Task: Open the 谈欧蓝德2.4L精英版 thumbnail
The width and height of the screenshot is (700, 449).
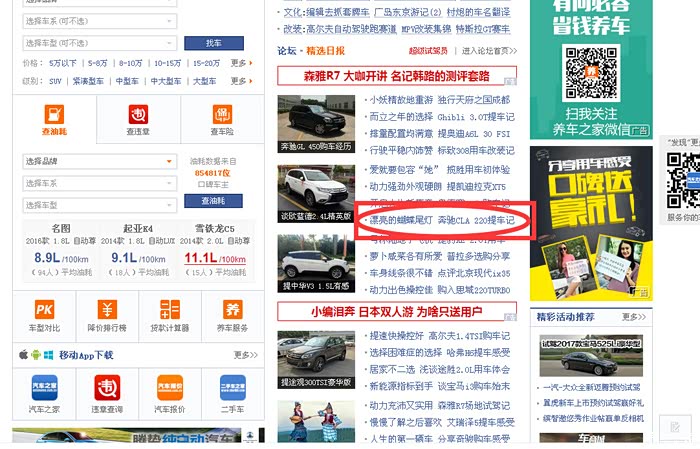Action: [x=316, y=194]
